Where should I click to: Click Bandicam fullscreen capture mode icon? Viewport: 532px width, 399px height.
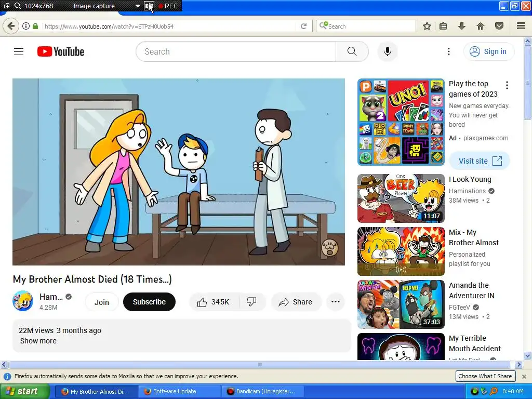[6, 6]
